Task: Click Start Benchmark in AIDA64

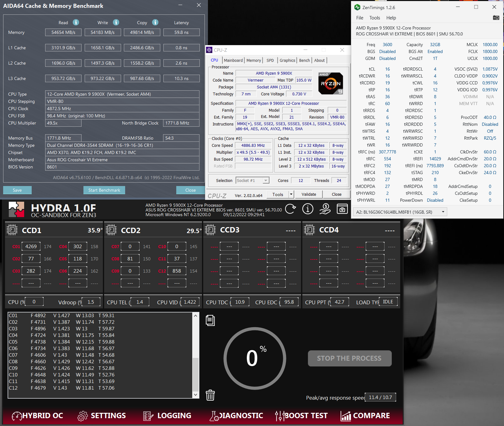Action: (x=104, y=190)
